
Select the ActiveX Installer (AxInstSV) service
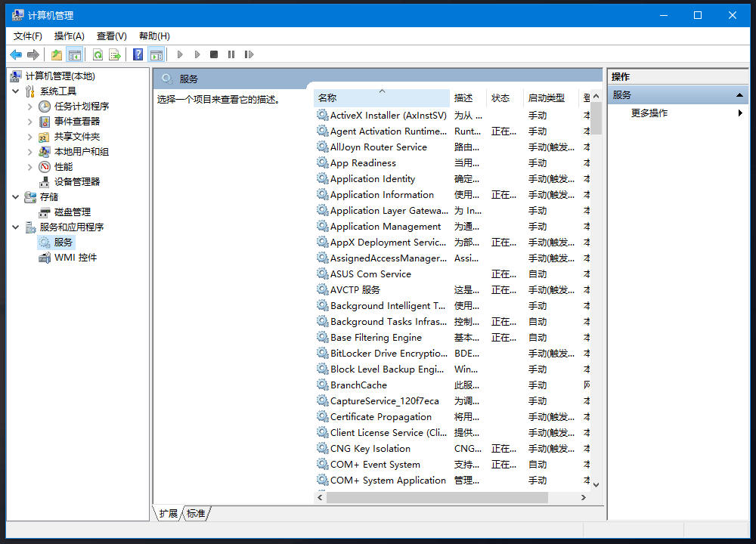point(389,116)
